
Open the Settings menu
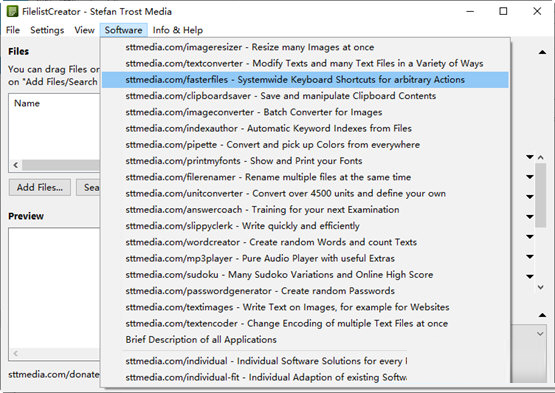47,30
